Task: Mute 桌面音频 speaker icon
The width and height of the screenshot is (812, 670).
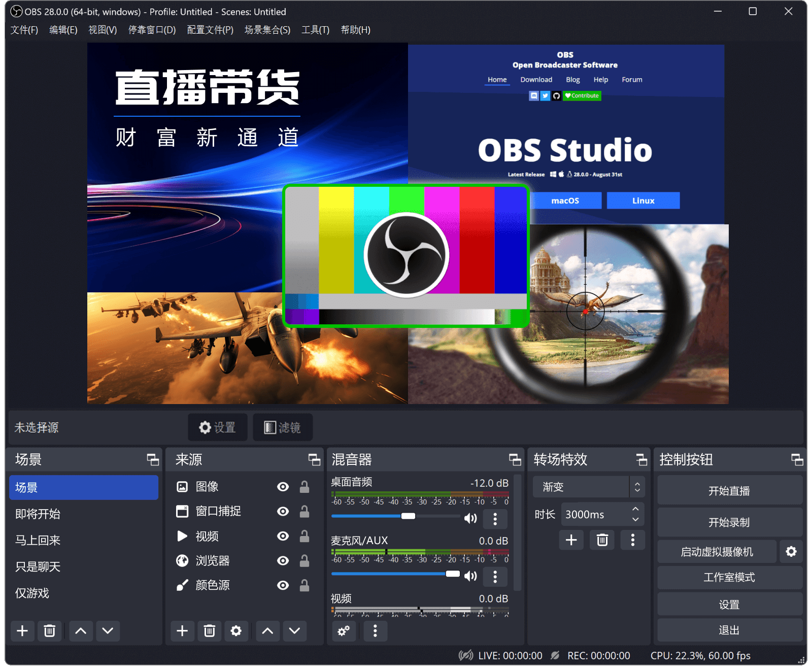Action: point(470,518)
